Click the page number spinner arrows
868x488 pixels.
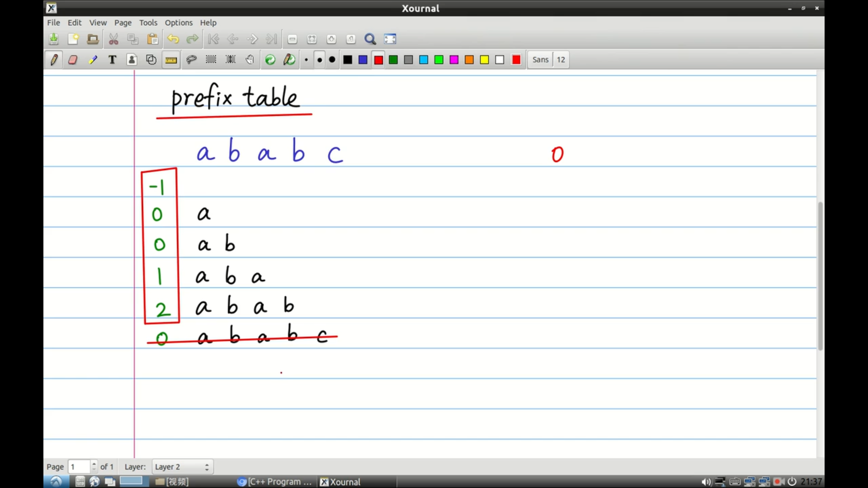(94, 467)
